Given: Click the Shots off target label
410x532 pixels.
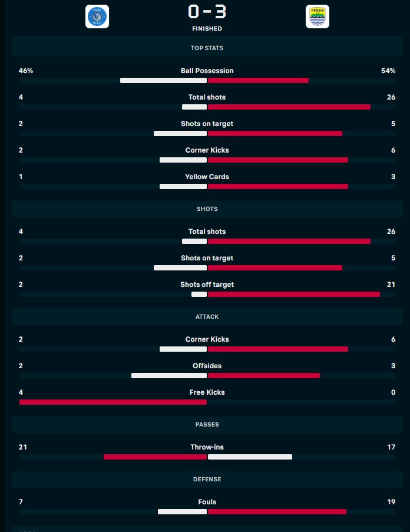Looking at the screenshot, I should point(207,285).
